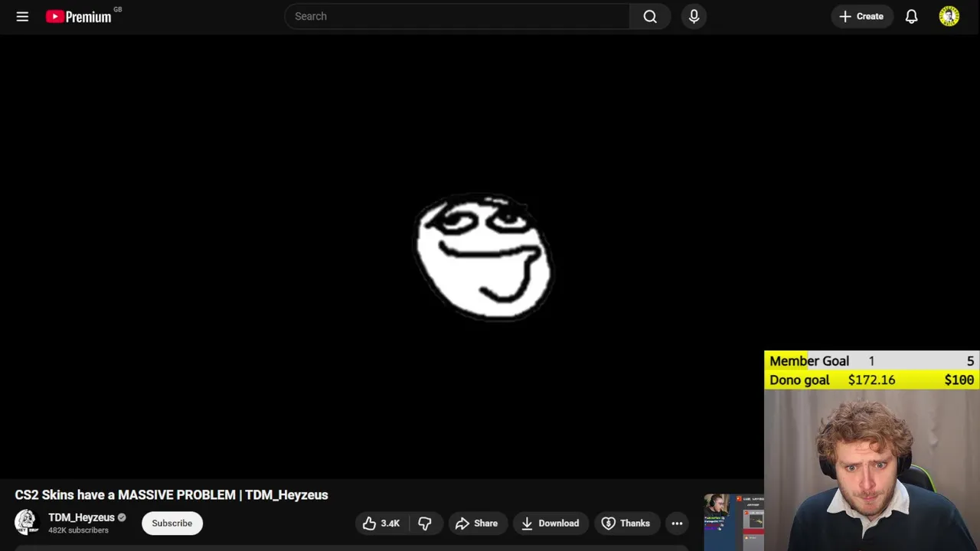Viewport: 980px width, 551px height.
Task: Click video title 'CS2 Skins have a MASSIVE PROBLEM'
Action: (x=171, y=495)
